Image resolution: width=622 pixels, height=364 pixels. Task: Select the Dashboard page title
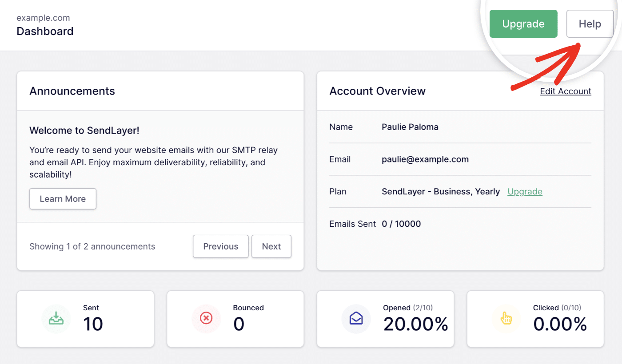(45, 32)
